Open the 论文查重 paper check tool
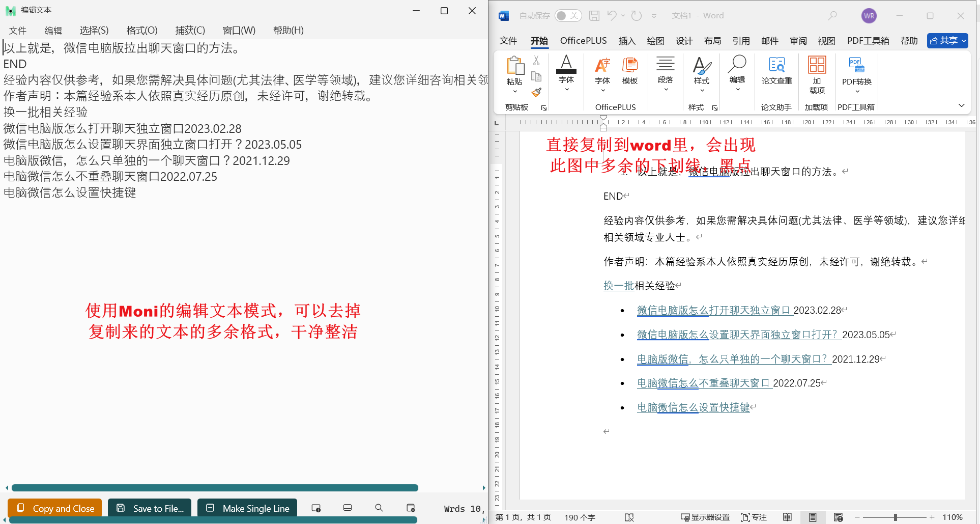The height and width of the screenshot is (524, 980). pos(776,70)
